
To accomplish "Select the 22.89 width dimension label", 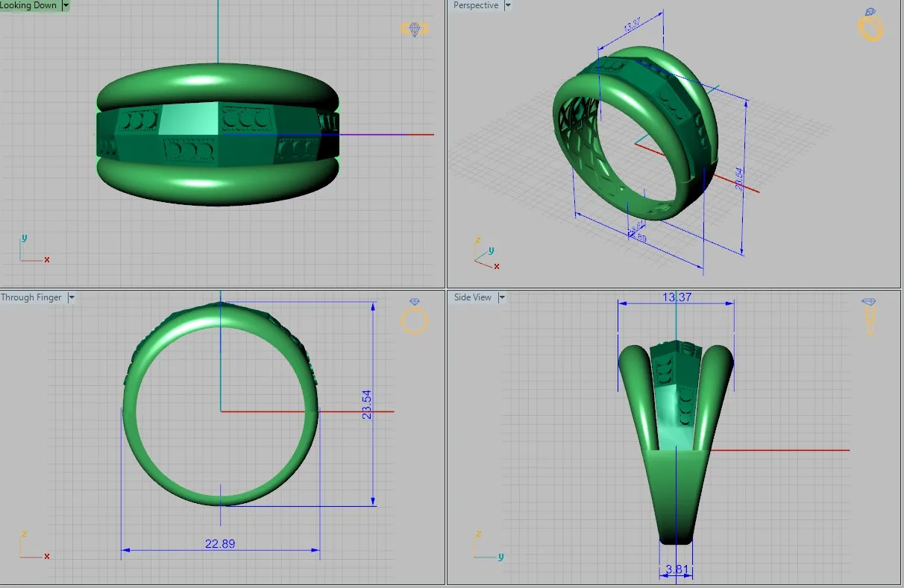I will 220,544.
